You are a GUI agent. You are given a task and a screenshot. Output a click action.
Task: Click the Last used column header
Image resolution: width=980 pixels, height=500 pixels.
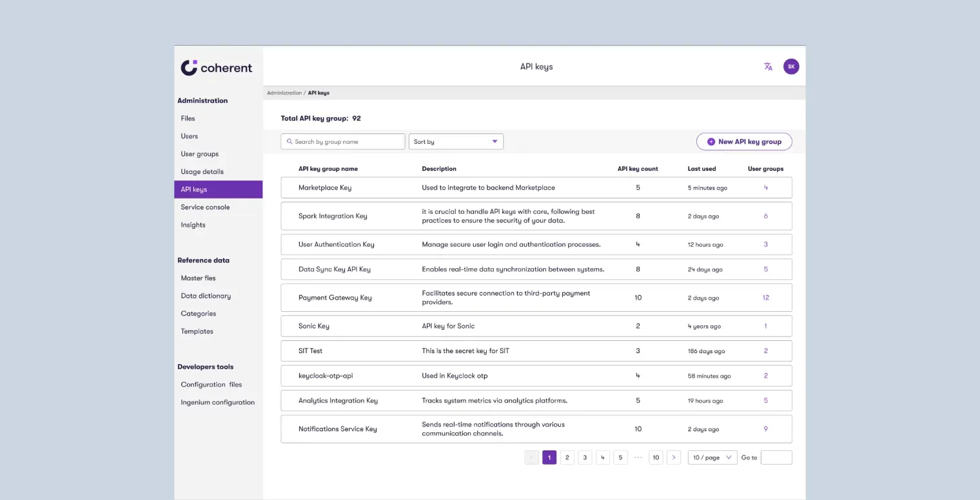701,169
